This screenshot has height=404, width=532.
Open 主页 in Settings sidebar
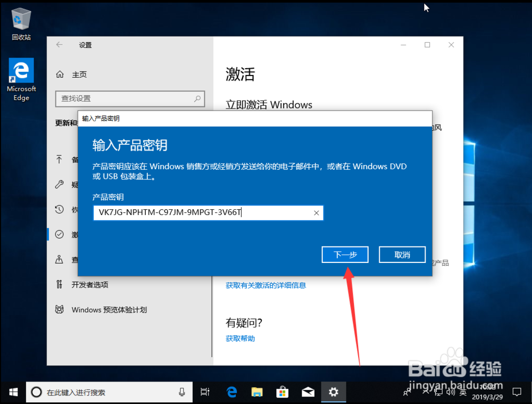(79, 75)
